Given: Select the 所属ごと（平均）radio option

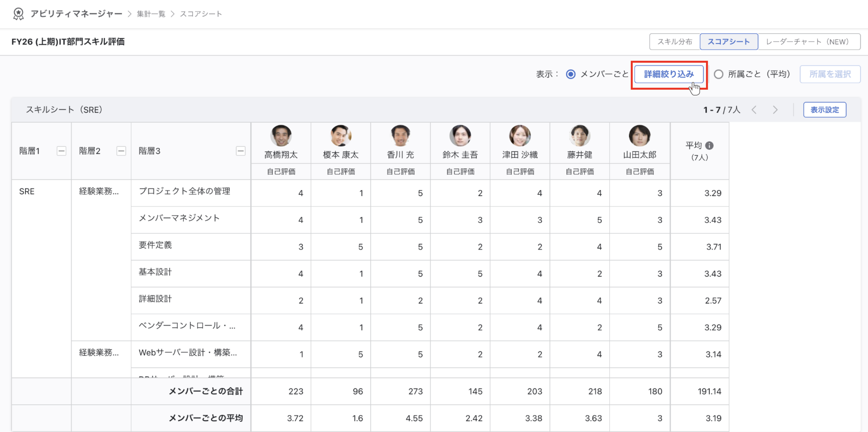Looking at the screenshot, I should [718, 74].
